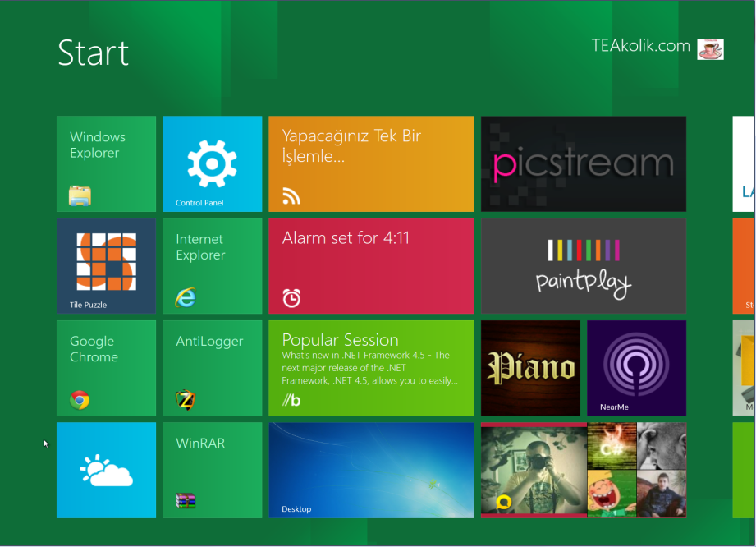Open the partially visible orange tile at right edge
Screen dimensions: 756x547
(744, 266)
